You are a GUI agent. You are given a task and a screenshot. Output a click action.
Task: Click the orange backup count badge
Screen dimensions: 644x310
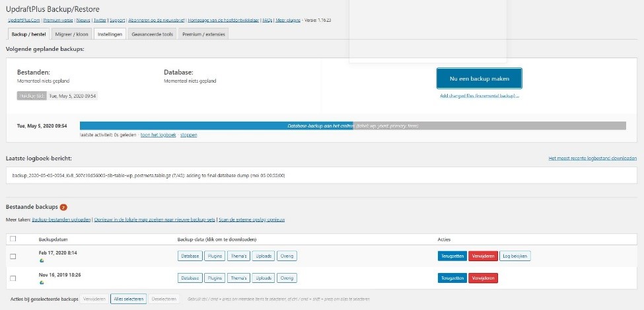63,207
